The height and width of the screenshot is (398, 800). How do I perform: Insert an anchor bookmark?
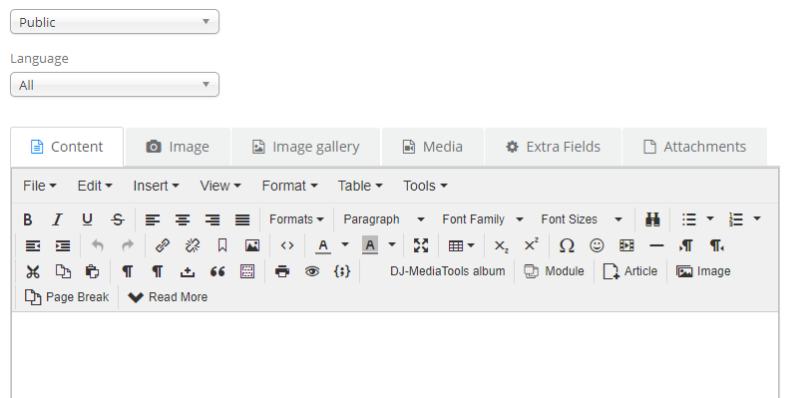tap(222, 246)
